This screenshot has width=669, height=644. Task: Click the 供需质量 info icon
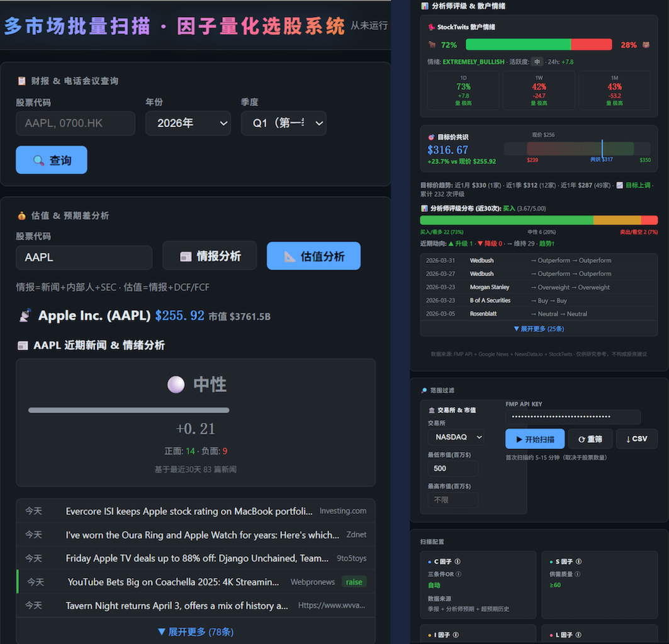[x=577, y=574]
